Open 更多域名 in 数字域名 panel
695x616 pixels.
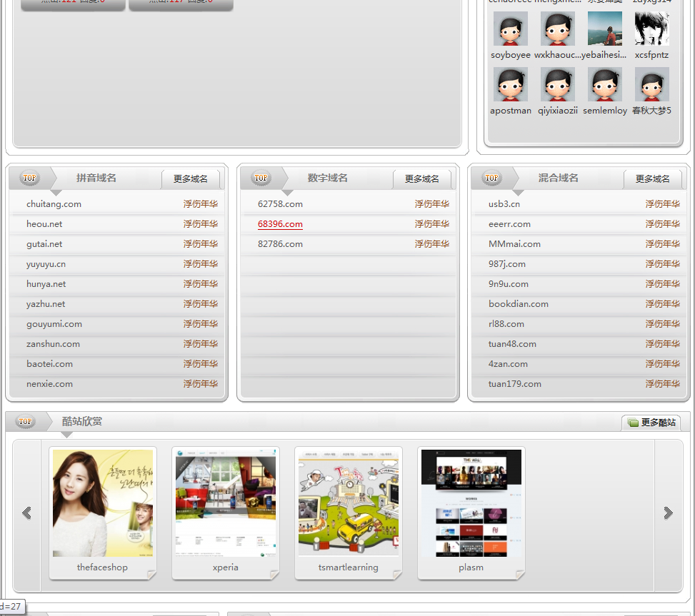click(x=422, y=179)
